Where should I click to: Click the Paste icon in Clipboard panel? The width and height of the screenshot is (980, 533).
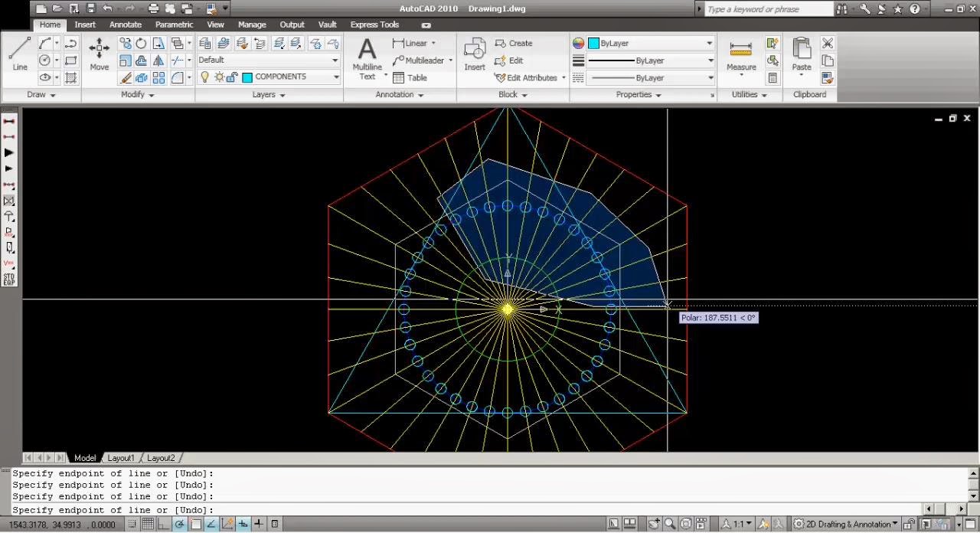tap(800, 51)
